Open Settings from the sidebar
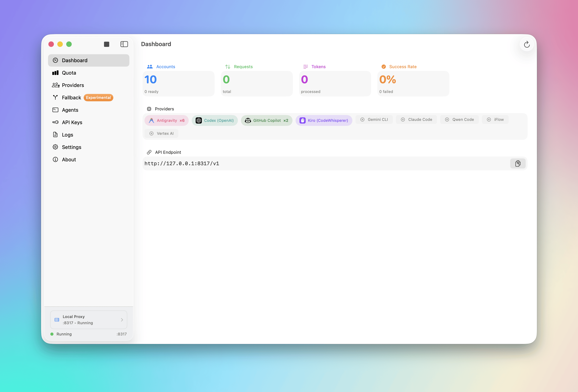This screenshot has width=578, height=392. 71,147
